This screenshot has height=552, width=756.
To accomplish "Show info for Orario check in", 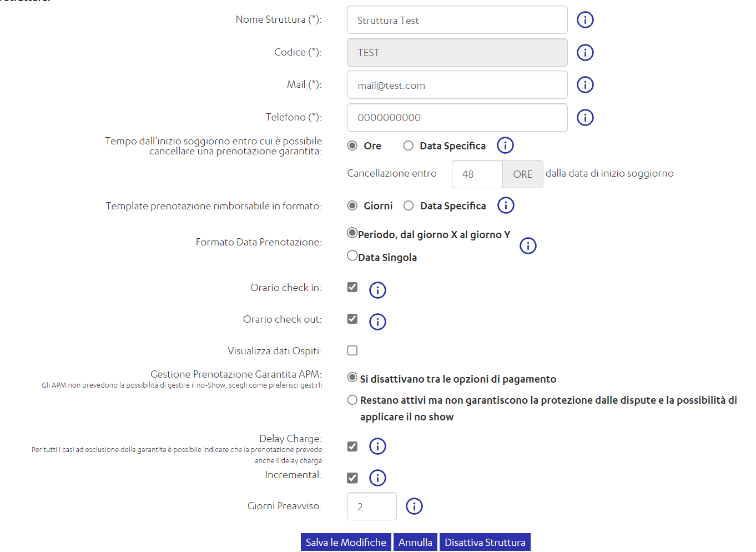I will point(377,290).
